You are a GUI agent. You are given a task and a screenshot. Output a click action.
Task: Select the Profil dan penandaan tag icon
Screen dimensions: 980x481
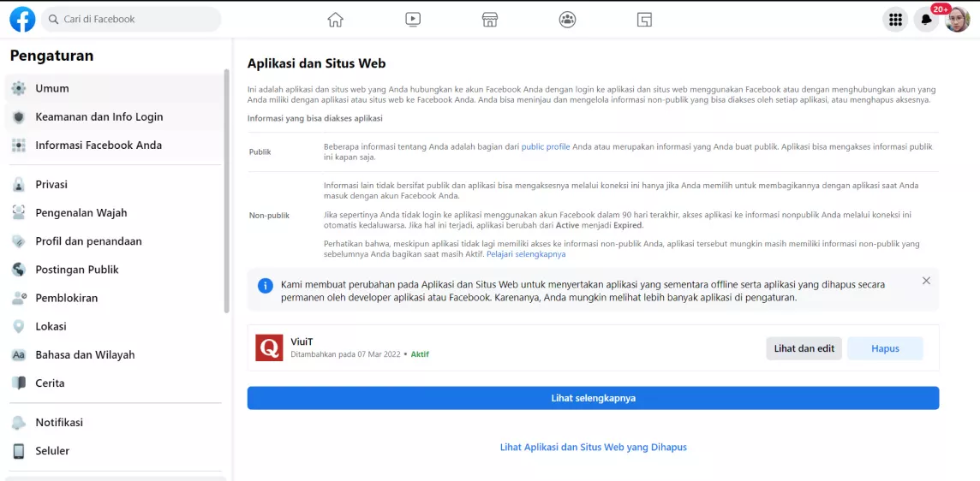19,241
